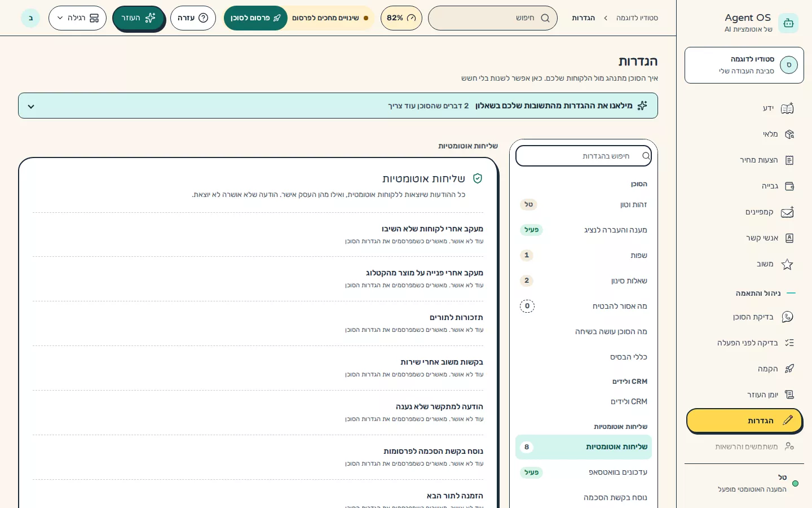Screen dimensions: 812x508
Task: Open the מעקב אחרי לקוחות שלא השיבו row
Action: [258, 235]
